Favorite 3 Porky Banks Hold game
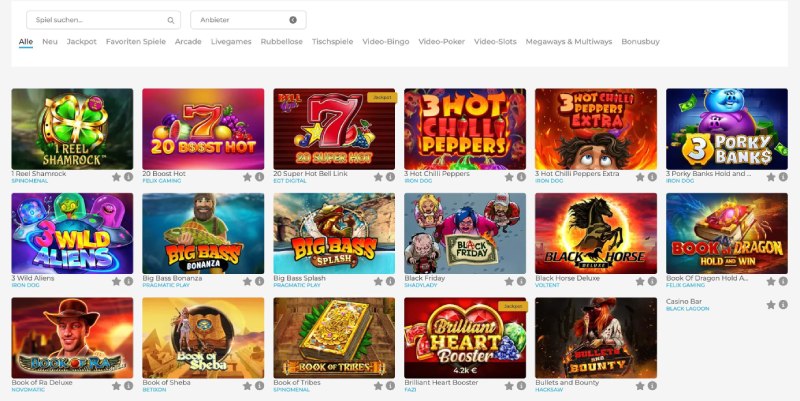The width and height of the screenshot is (800, 401). coord(771,177)
